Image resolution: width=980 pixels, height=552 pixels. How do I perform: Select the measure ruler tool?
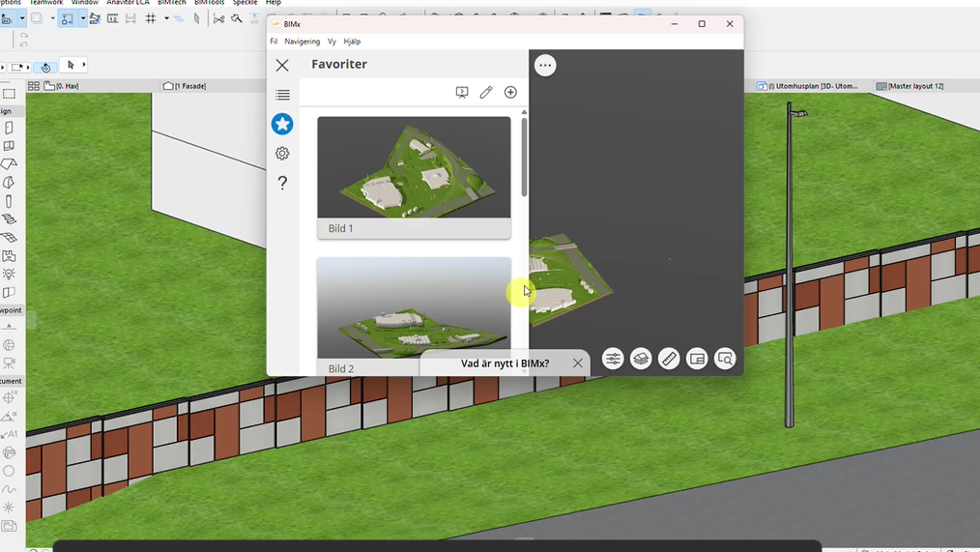[669, 359]
